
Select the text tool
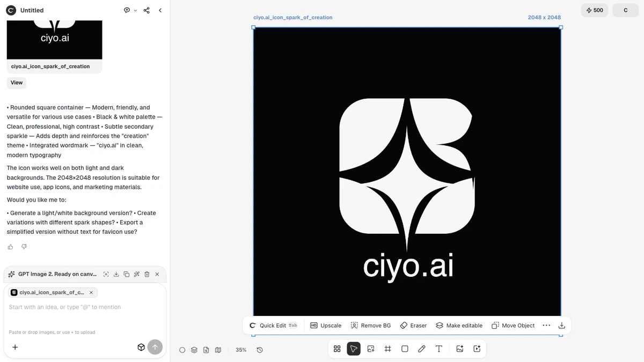[438, 349]
